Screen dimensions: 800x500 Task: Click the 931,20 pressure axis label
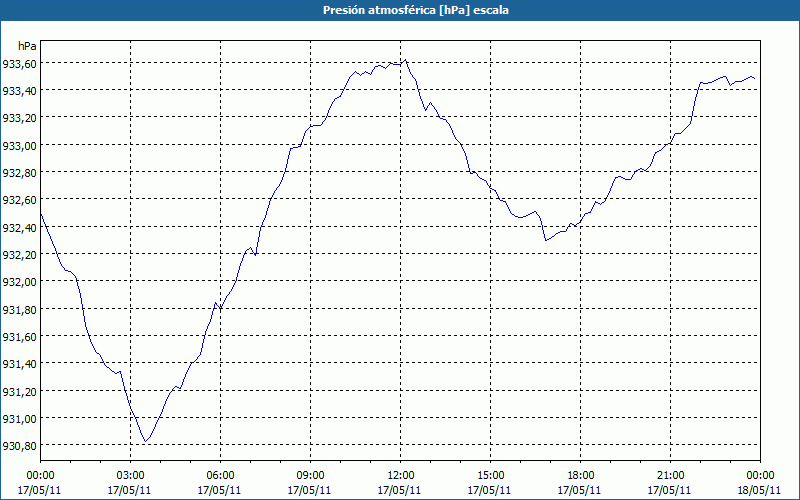tap(19, 391)
